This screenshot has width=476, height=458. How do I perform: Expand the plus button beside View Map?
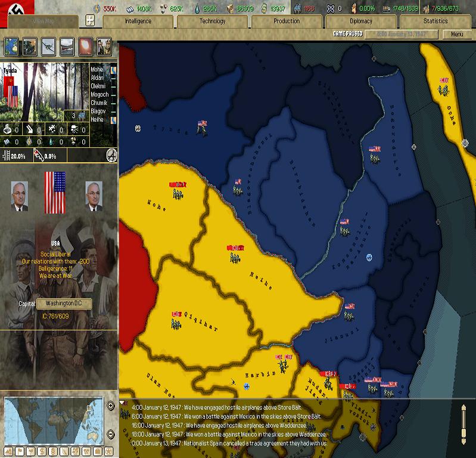[90, 21]
